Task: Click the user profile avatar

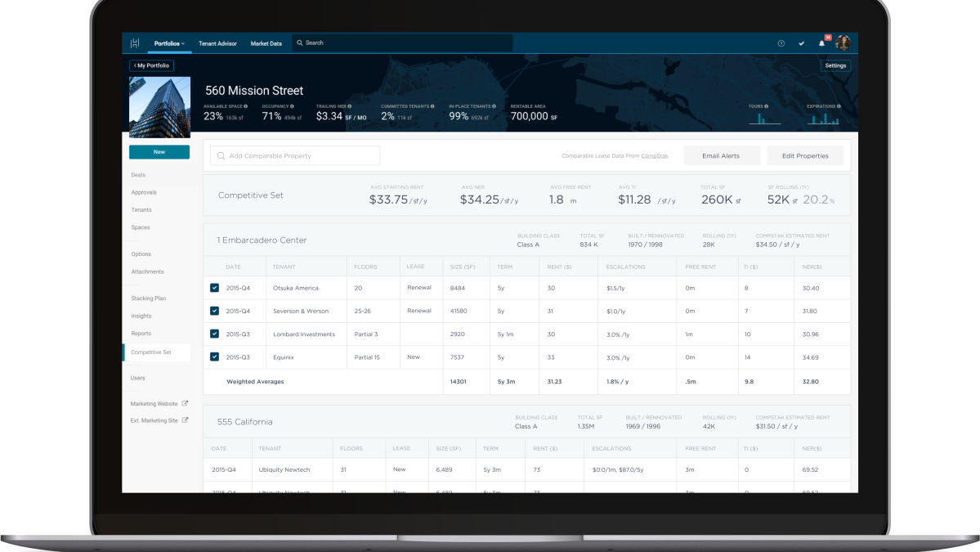Action: (844, 43)
